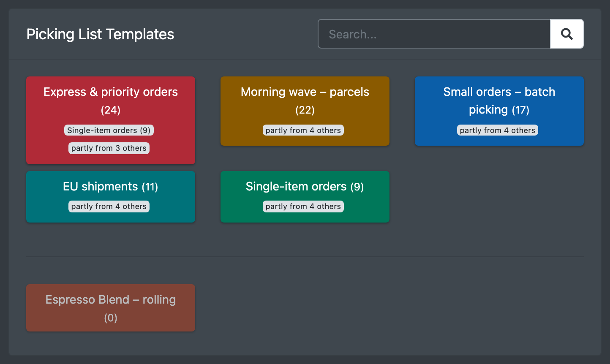Open Espresso Blend – rolling template
This screenshot has width=610, height=364.
(111, 308)
